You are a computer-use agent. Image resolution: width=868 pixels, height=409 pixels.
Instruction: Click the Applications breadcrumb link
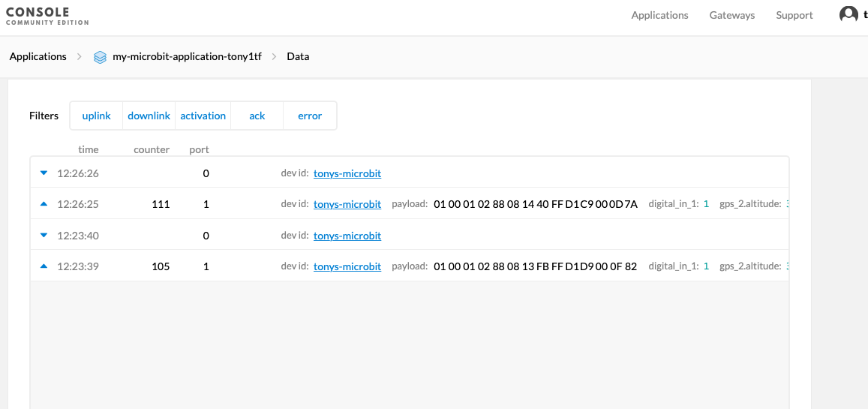click(38, 56)
